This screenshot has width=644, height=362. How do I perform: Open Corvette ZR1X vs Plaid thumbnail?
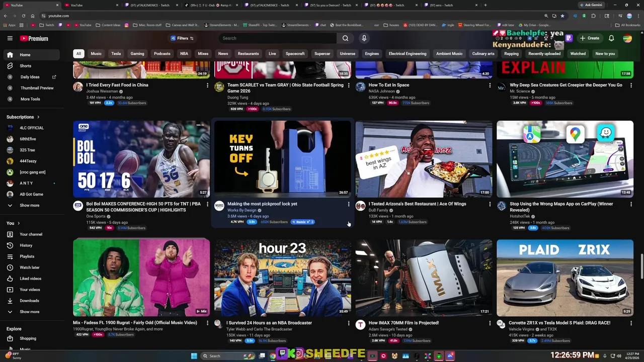point(565,278)
